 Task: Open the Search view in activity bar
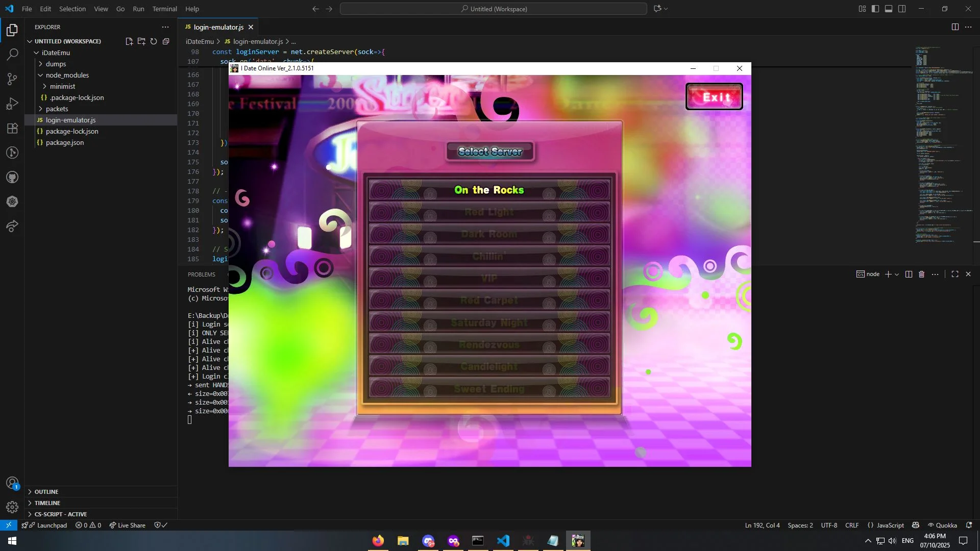(12, 55)
